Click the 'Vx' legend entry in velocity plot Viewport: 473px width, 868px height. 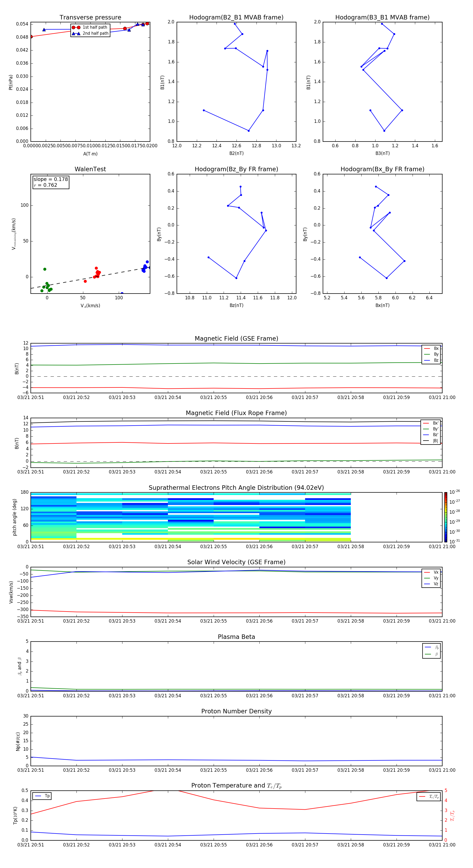click(431, 572)
